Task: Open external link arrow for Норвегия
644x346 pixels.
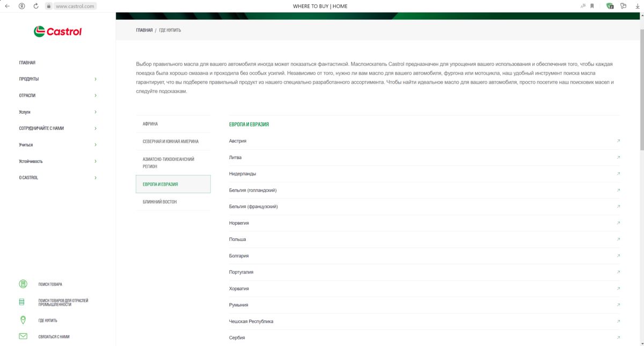Action: click(618, 223)
